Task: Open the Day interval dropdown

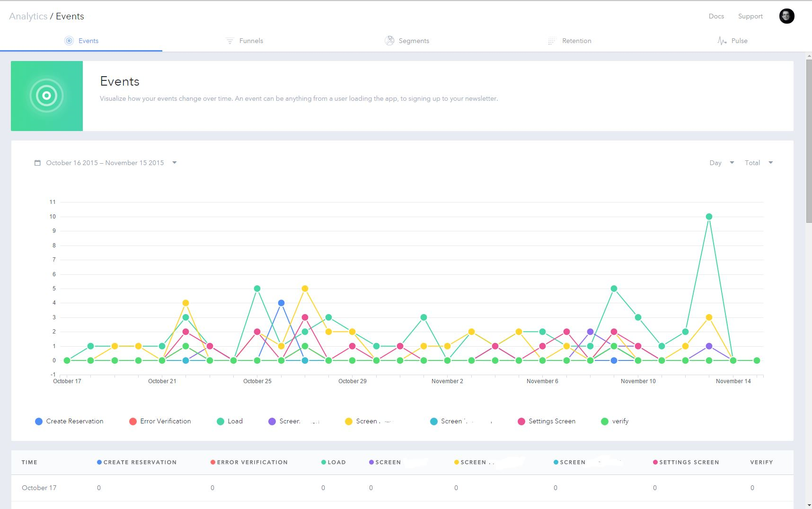Action: click(722, 163)
